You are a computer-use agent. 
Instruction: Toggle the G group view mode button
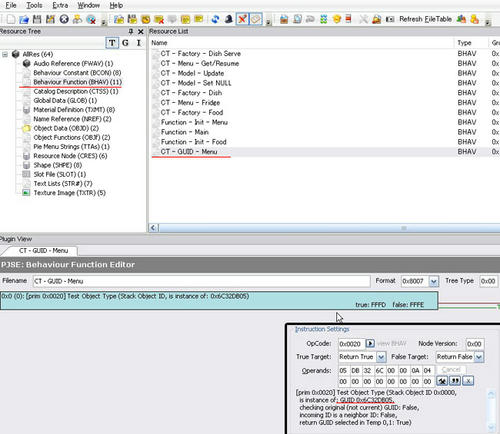coord(125,43)
